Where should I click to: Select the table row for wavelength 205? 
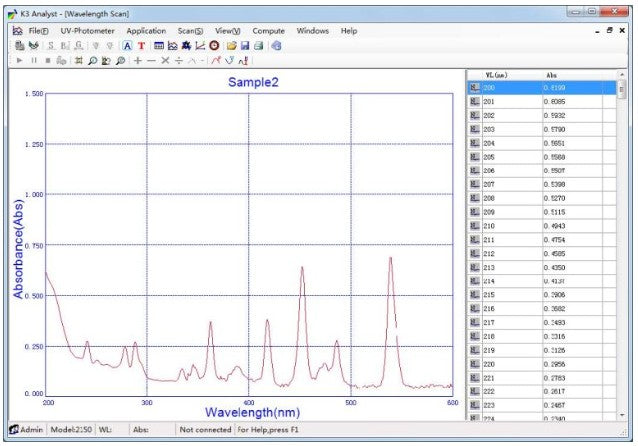[542, 157]
